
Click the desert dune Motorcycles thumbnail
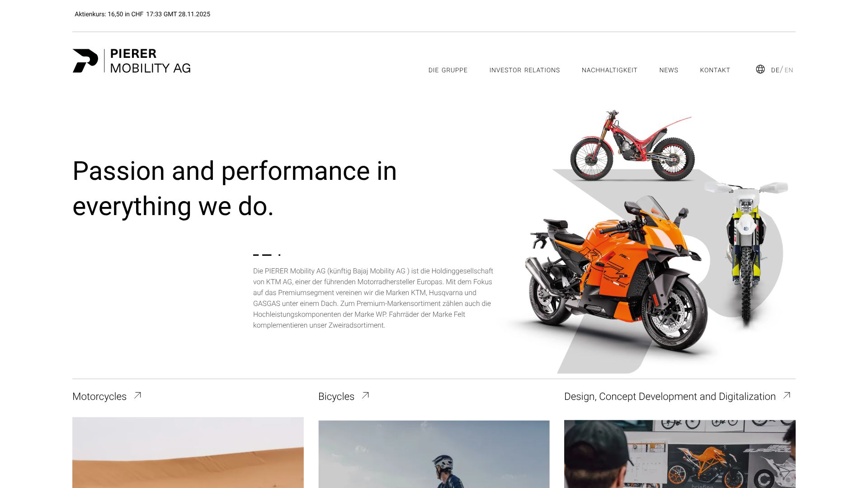point(188,452)
